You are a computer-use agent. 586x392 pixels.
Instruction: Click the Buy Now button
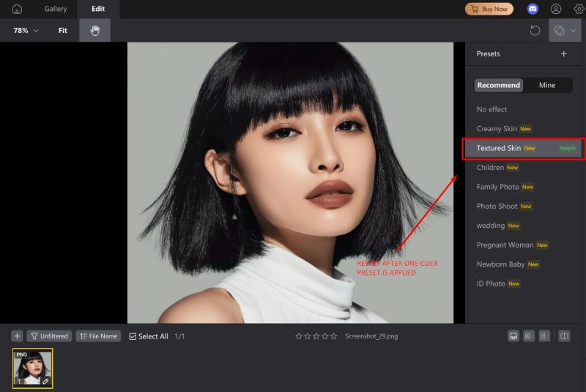coord(489,9)
